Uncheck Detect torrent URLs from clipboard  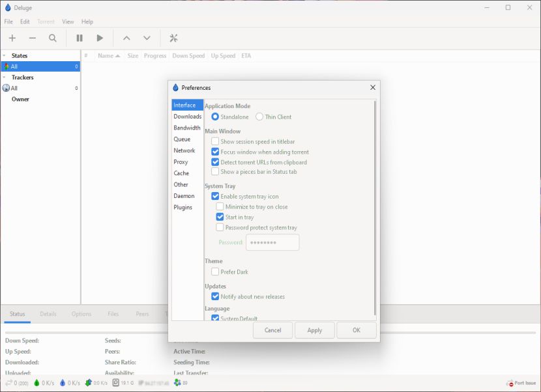pyautogui.click(x=215, y=162)
